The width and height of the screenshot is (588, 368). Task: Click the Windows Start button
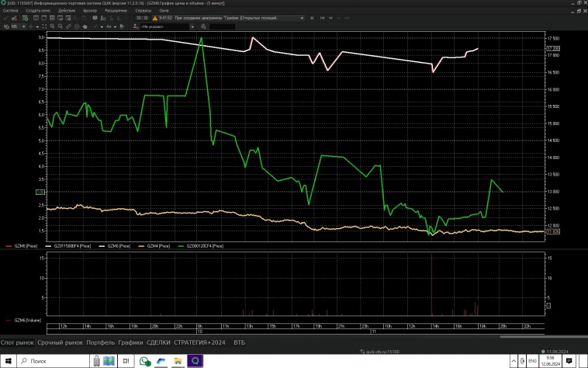pyautogui.click(x=8, y=361)
